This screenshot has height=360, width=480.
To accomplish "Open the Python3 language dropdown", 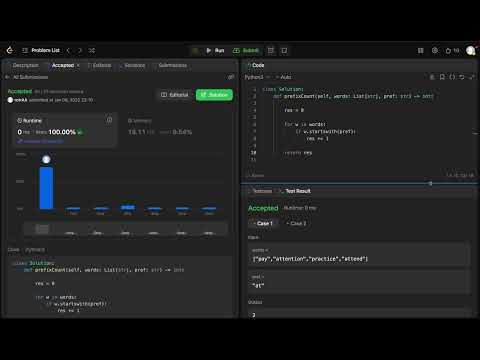I will pos(257,77).
